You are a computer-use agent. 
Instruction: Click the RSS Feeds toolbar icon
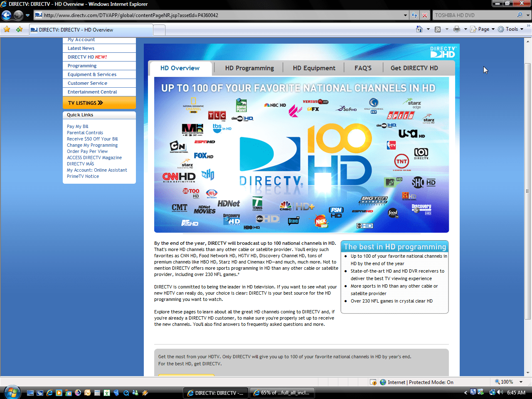(x=438, y=29)
